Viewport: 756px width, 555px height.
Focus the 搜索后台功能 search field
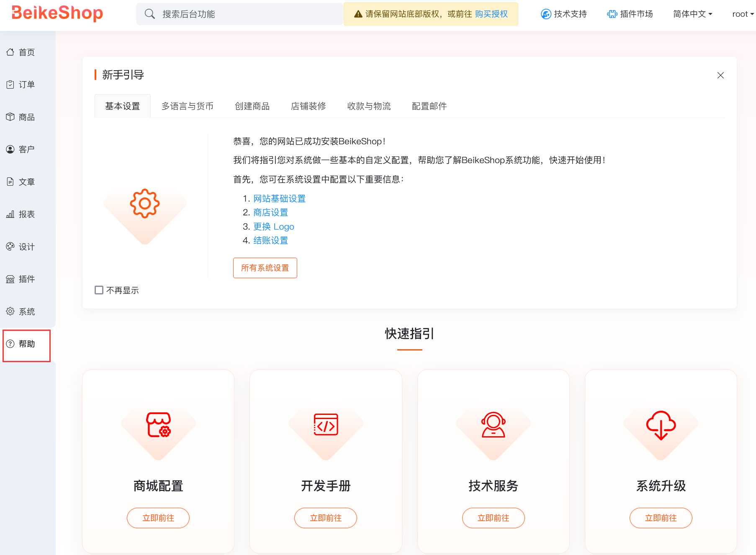[239, 14]
